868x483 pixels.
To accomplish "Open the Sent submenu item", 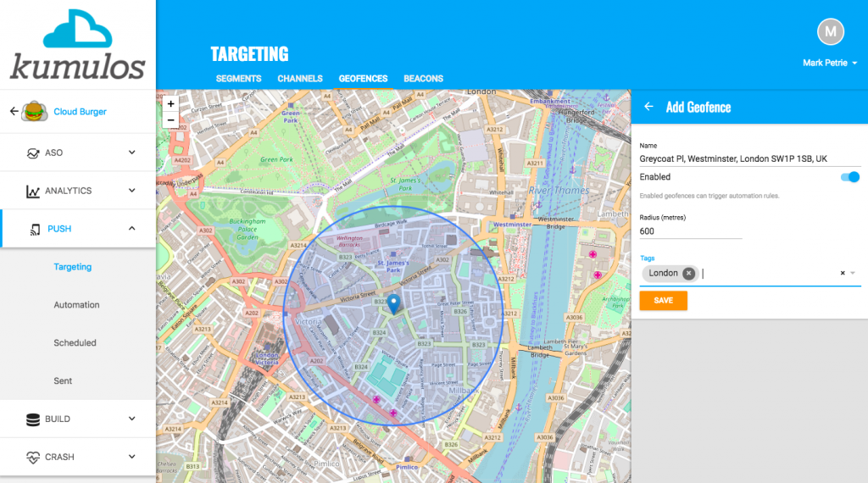I will 63,381.
